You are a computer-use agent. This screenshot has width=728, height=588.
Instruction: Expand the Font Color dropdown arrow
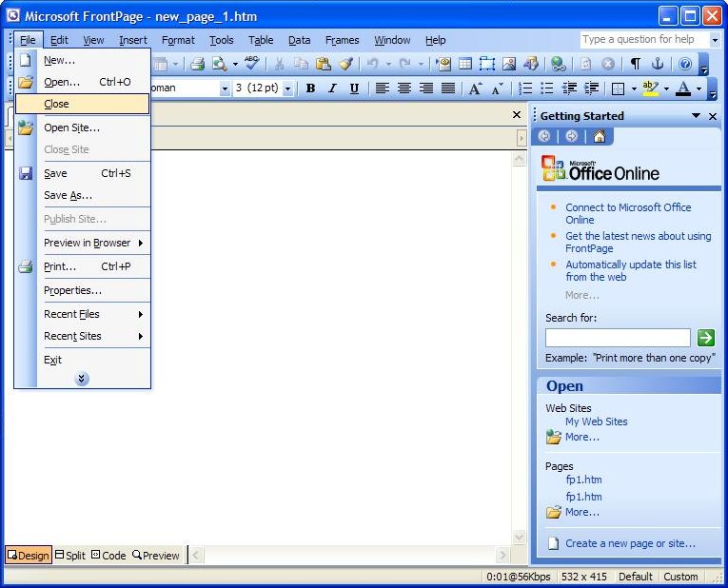[x=698, y=88]
